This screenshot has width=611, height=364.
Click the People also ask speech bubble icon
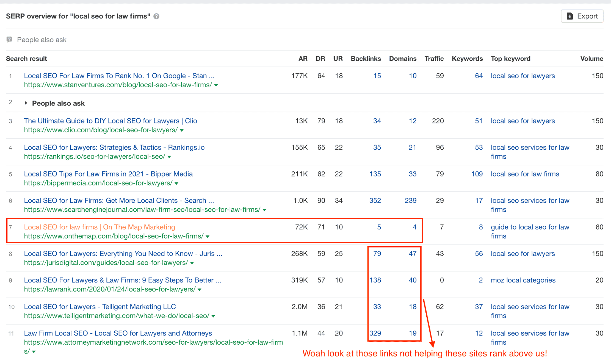click(x=10, y=39)
